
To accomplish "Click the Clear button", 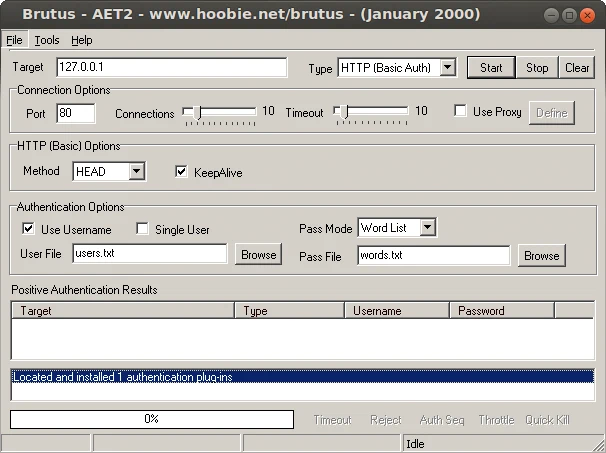I will click(x=577, y=68).
